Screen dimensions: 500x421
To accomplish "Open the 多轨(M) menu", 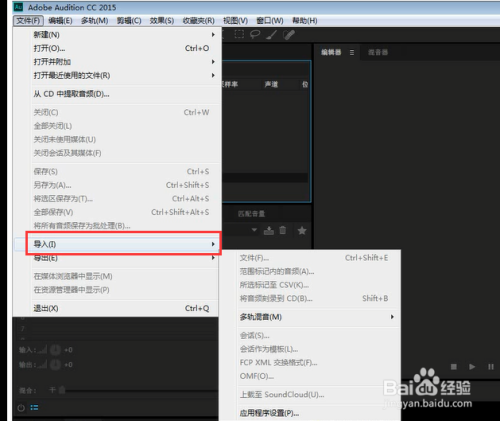I will click(x=95, y=21).
